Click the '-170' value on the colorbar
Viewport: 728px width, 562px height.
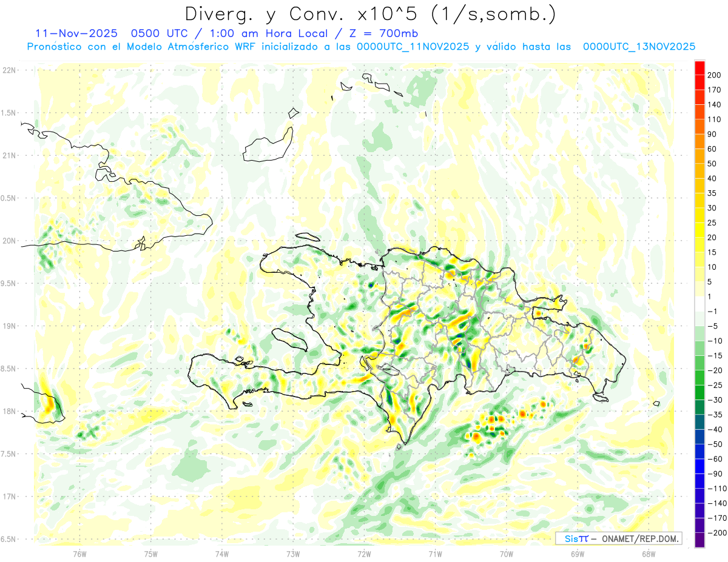[x=716, y=518]
